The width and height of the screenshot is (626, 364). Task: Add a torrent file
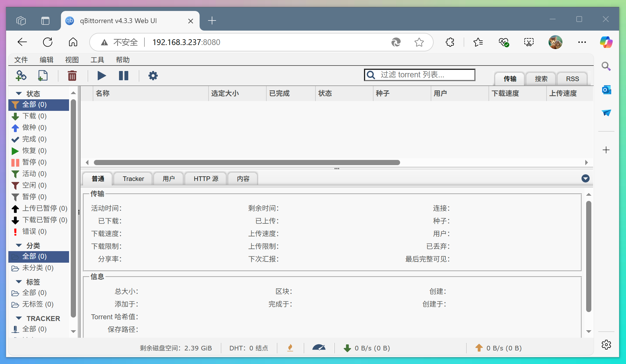point(43,76)
